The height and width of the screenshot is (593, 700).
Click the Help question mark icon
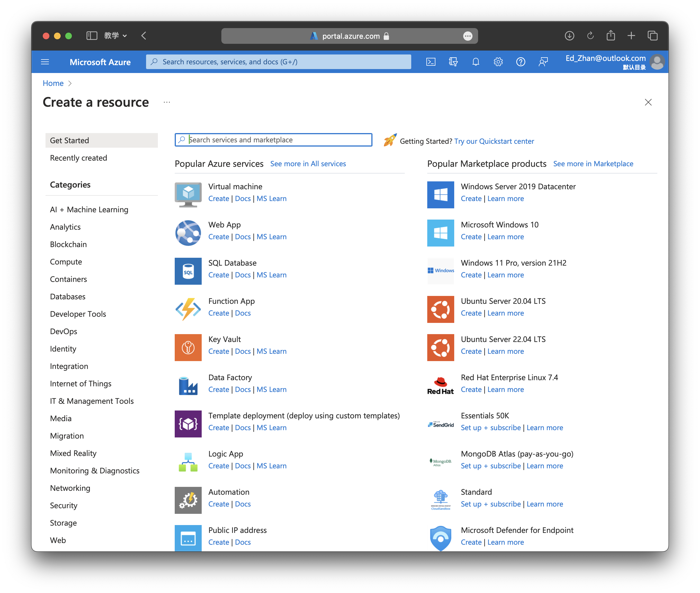pos(521,62)
